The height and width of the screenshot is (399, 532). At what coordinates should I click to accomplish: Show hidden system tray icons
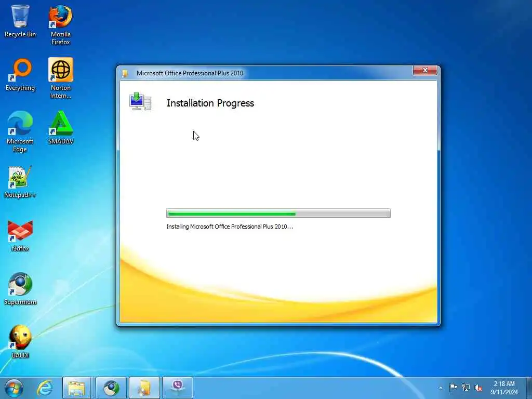(441, 388)
